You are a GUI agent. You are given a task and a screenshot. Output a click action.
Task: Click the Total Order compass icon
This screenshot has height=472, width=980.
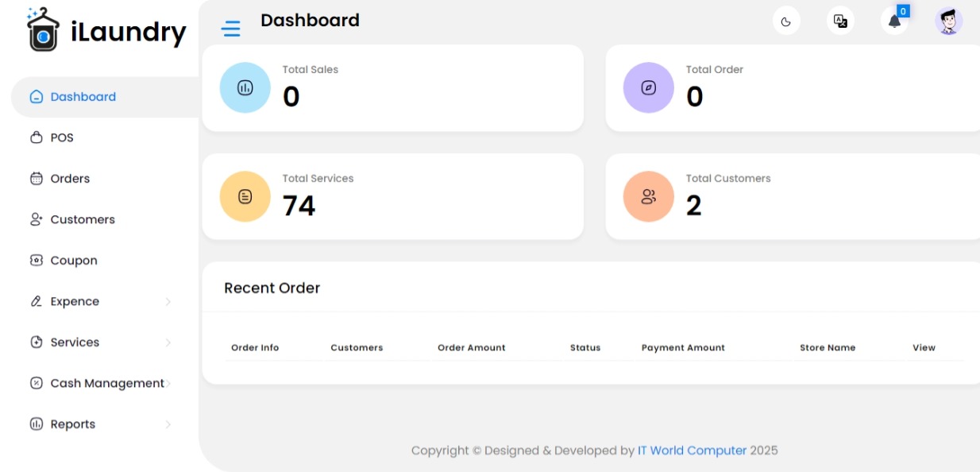click(649, 87)
